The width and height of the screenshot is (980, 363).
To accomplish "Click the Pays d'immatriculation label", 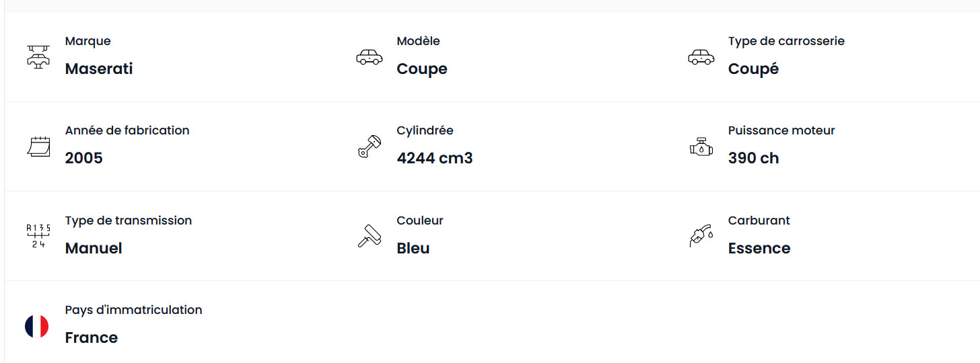I will pyautogui.click(x=133, y=310).
